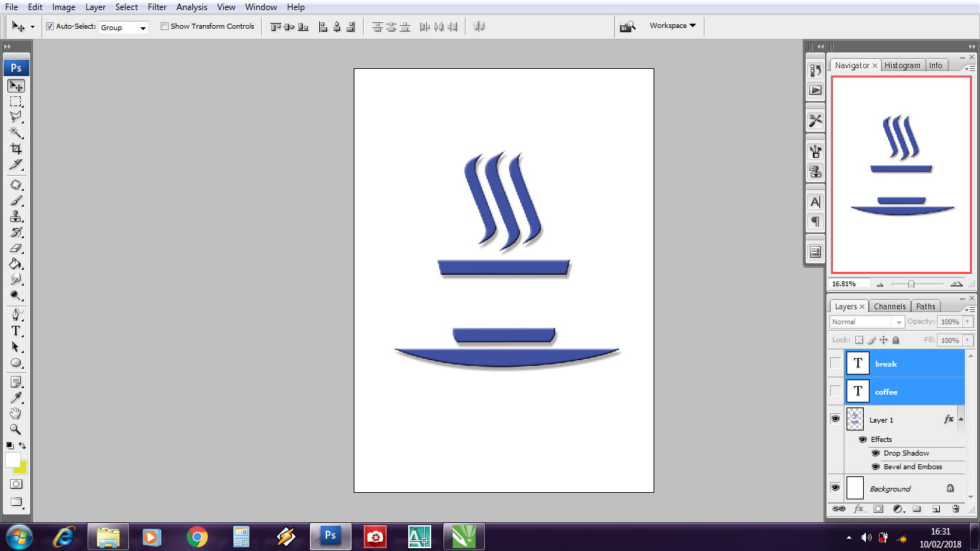Open the Analysis menu

pyautogui.click(x=192, y=7)
